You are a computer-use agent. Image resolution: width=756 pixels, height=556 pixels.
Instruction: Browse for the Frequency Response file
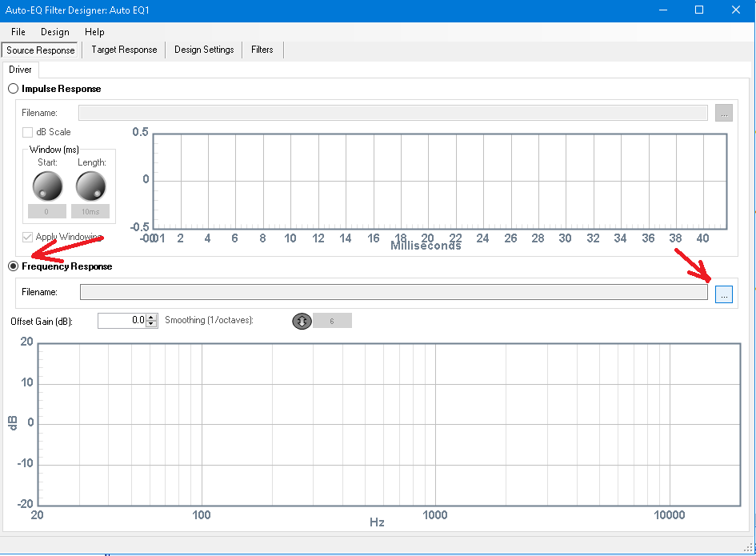(x=724, y=294)
